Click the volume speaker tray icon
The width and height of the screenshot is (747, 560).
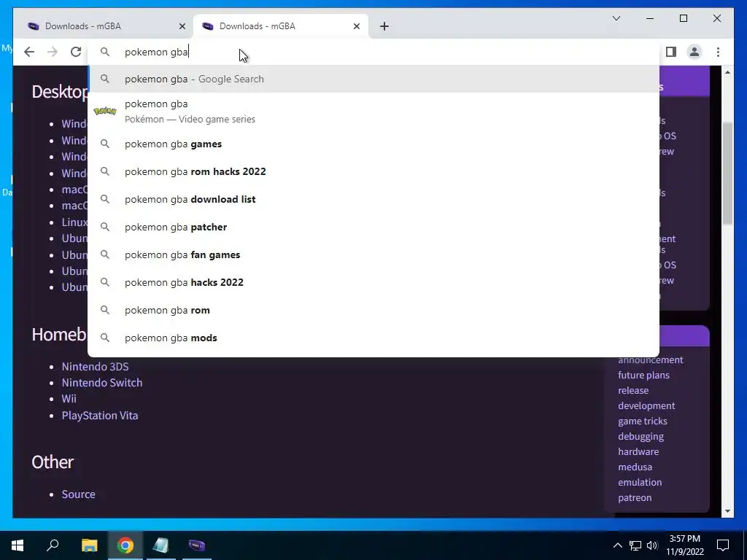point(652,545)
